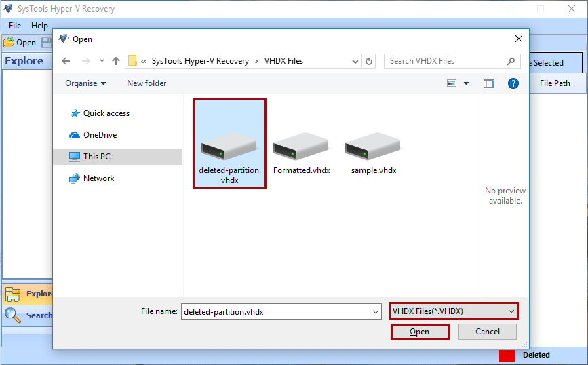This screenshot has width=588, height=365.
Task: Click the Back arrow in Open dialog
Action: coord(66,61)
